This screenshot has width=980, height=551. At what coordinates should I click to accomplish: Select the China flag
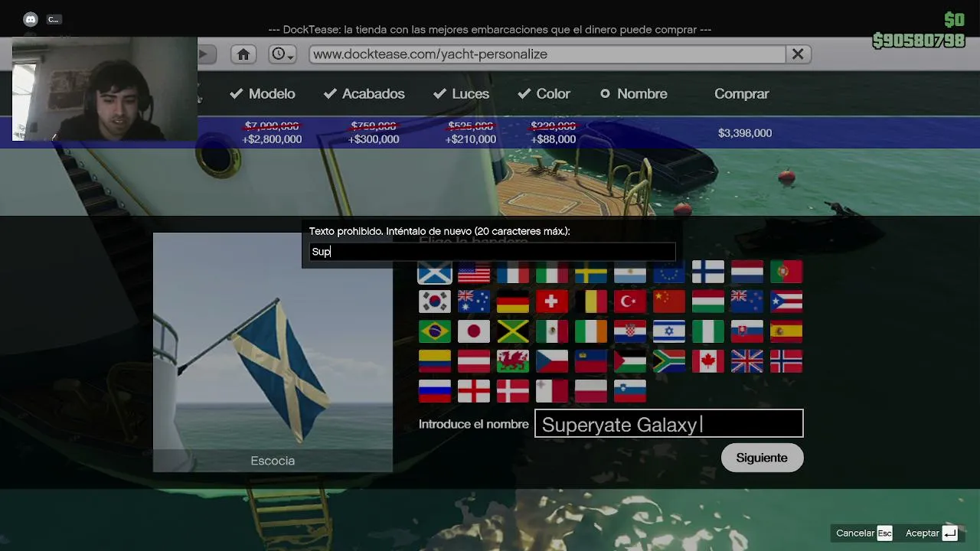pyautogui.click(x=669, y=302)
